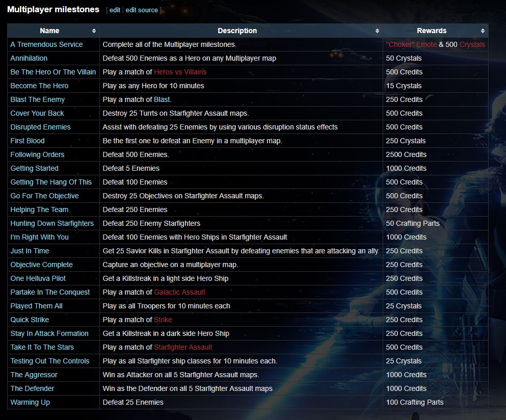Click the edit link beside Multiplayer milestones
Viewport: 506px width, 420px height.
[115, 10]
